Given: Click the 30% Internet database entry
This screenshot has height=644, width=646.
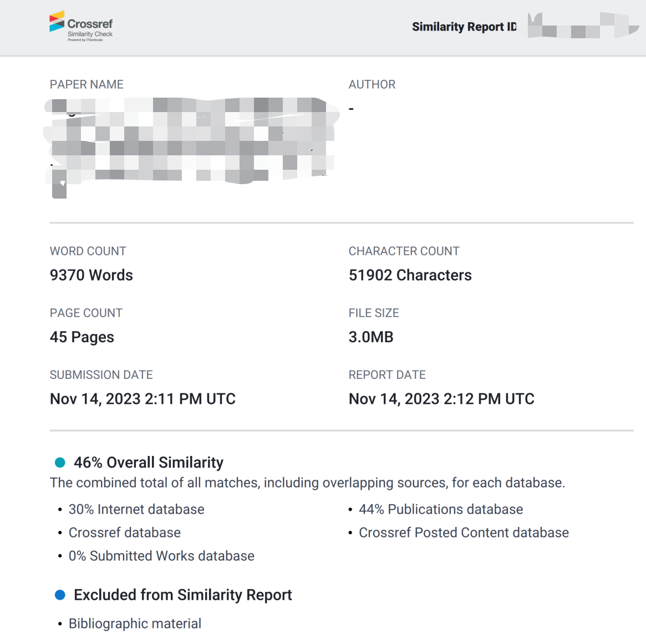Looking at the screenshot, I should [x=136, y=509].
